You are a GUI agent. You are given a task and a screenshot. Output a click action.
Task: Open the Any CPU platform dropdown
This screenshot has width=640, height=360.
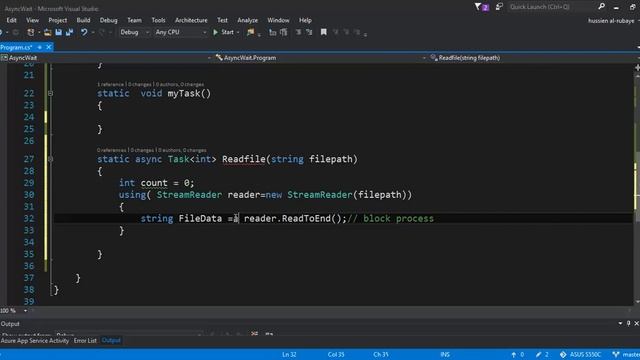(180, 32)
